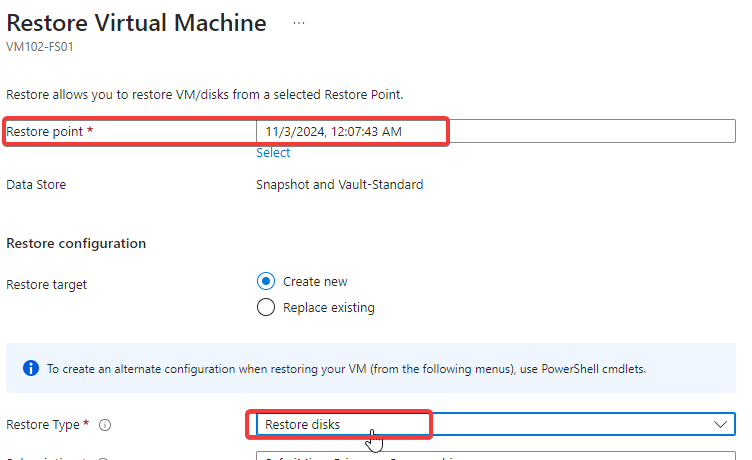Image resolution: width=752 pixels, height=460 pixels.
Task: Open the ellipsis more options menu
Action: tap(299, 23)
